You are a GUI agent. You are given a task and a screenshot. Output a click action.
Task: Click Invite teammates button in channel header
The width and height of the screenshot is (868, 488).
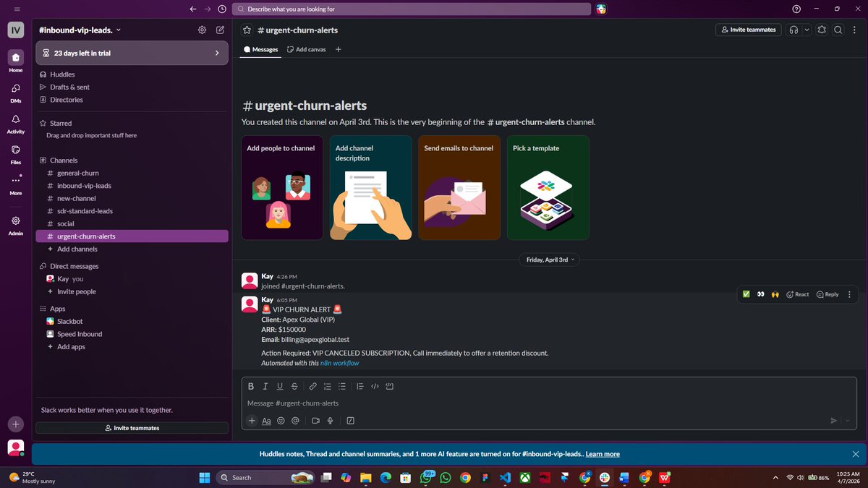749,30
